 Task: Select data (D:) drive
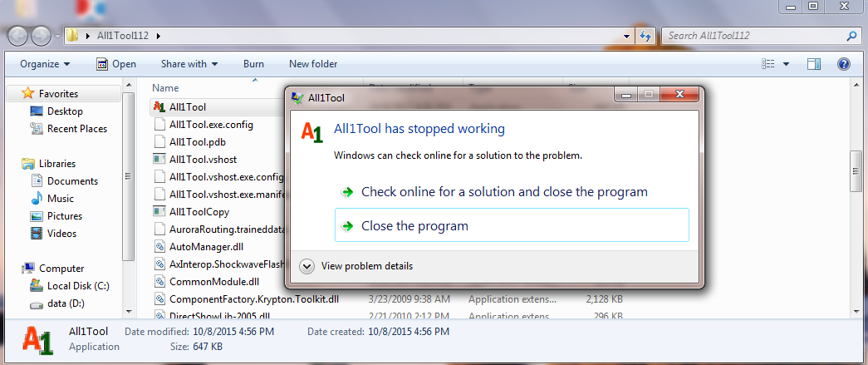point(66,303)
